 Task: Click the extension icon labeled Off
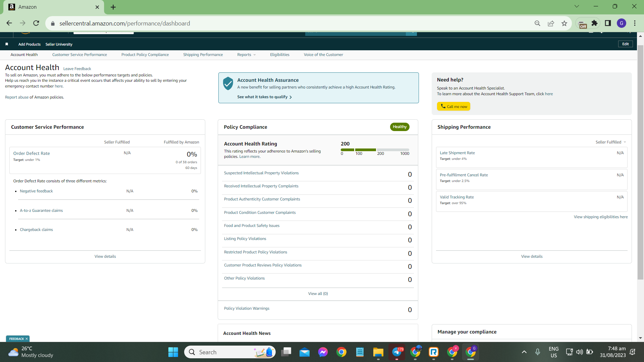(583, 24)
